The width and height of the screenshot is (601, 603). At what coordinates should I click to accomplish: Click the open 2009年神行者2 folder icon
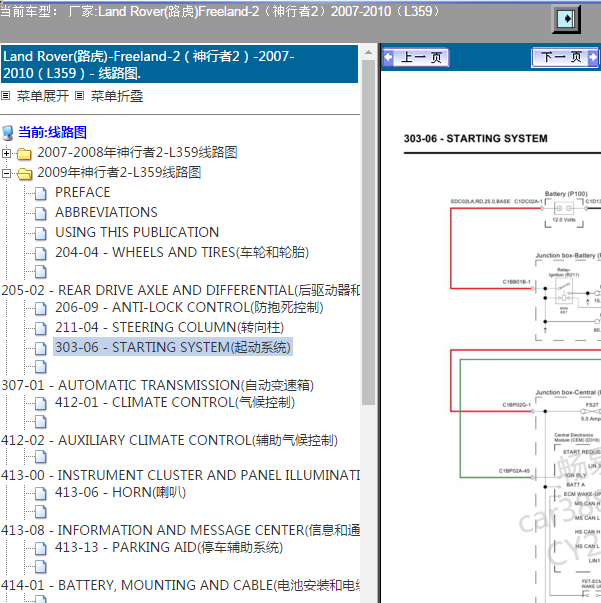pyautogui.click(x=25, y=174)
